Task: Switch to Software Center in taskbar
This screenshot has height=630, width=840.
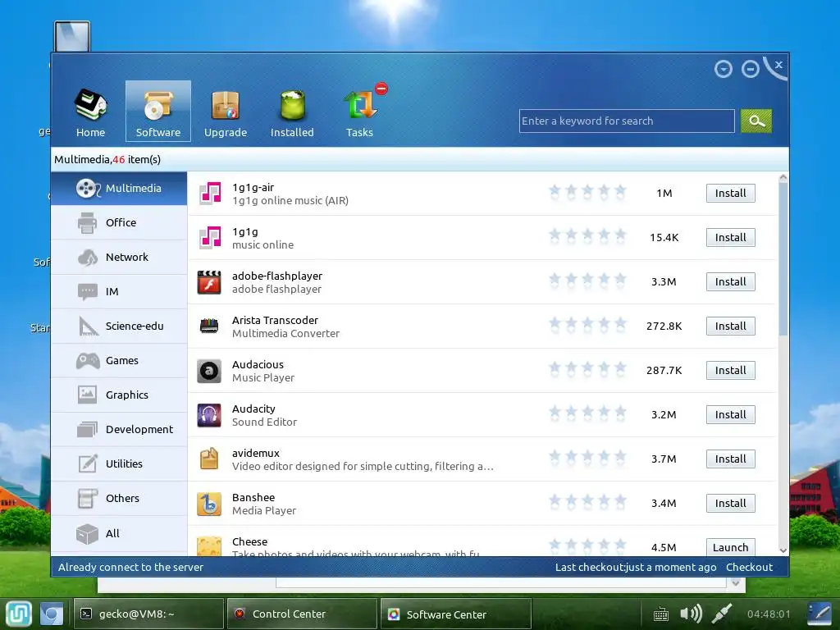Action: point(456,614)
